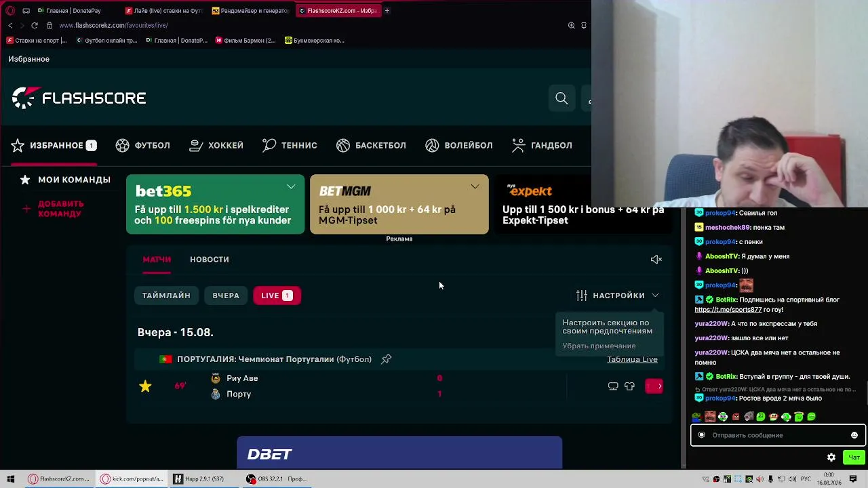Open the DBET ad banner
The image size is (868, 488).
pyautogui.click(x=399, y=453)
